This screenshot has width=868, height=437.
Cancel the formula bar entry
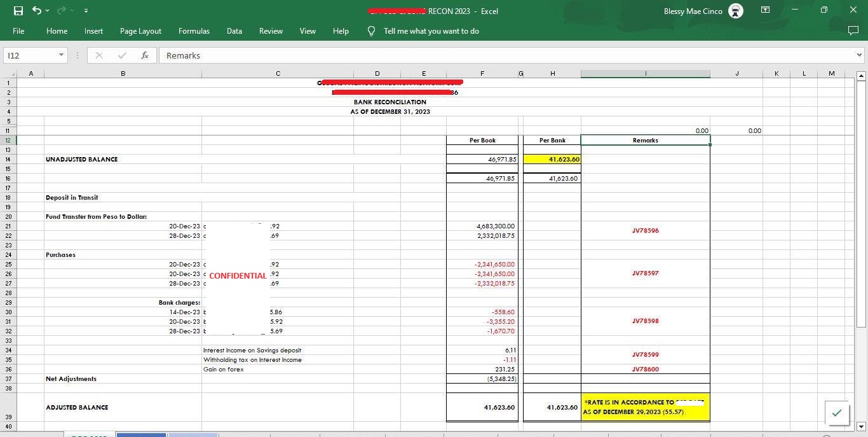coord(99,55)
